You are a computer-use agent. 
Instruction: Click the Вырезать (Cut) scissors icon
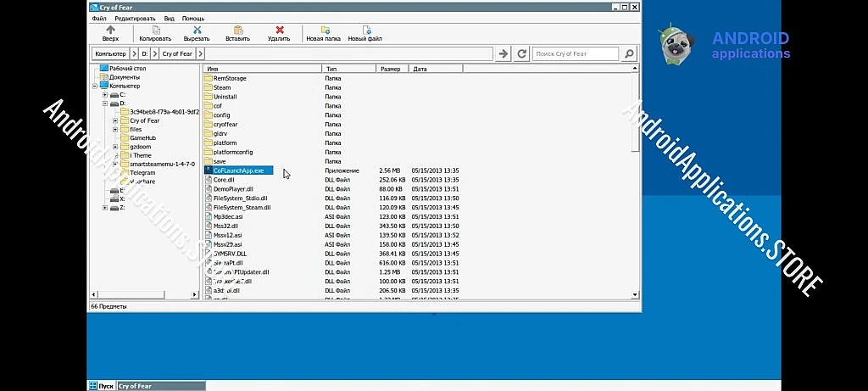(x=197, y=30)
